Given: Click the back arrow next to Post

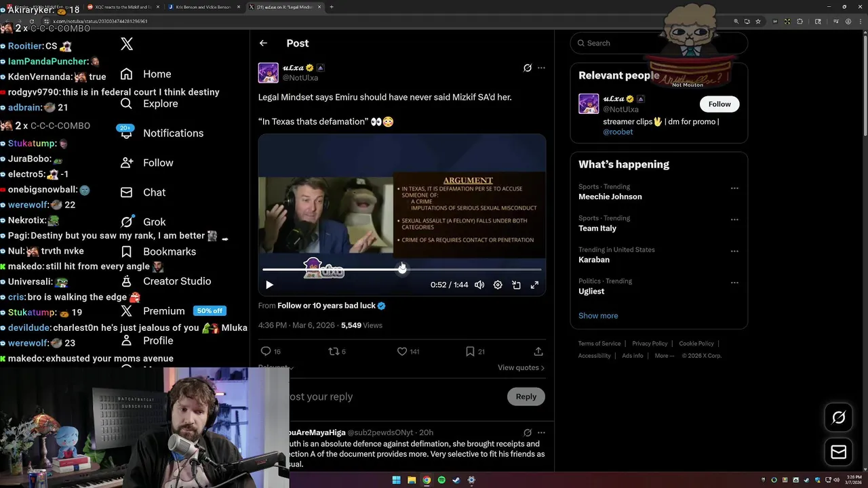Looking at the screenshot, I should tap(263, 43).
